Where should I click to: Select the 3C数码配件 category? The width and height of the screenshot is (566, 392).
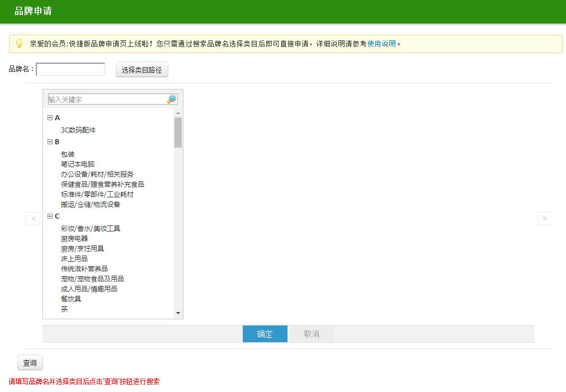[x=78, y=130]
